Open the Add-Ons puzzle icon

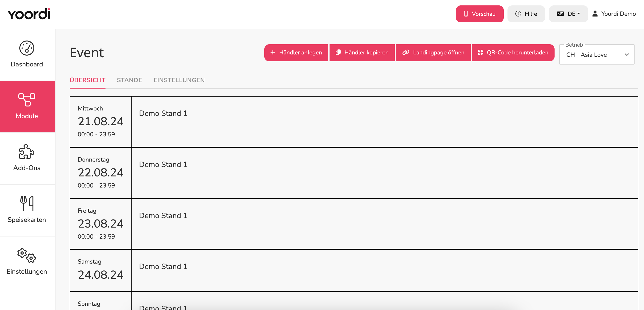(x=27, y=152)
